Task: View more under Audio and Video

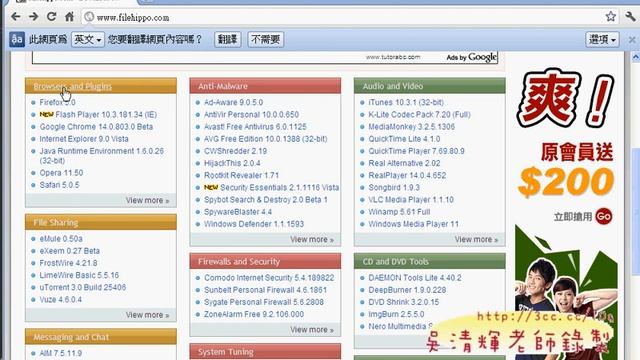Action: 476,239
